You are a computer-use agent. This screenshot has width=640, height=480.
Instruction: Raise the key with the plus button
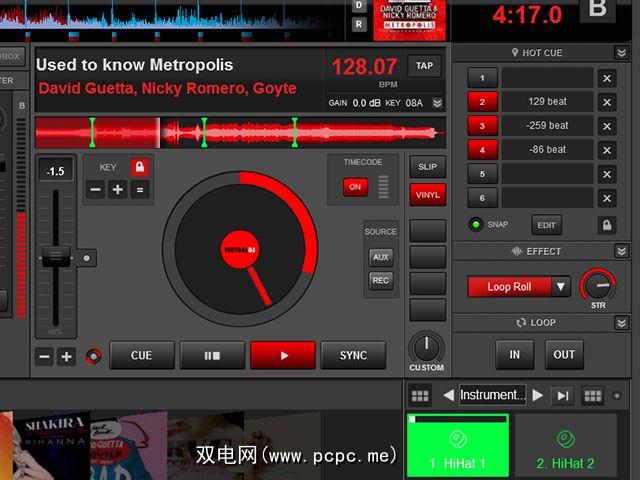coord(118,190)
